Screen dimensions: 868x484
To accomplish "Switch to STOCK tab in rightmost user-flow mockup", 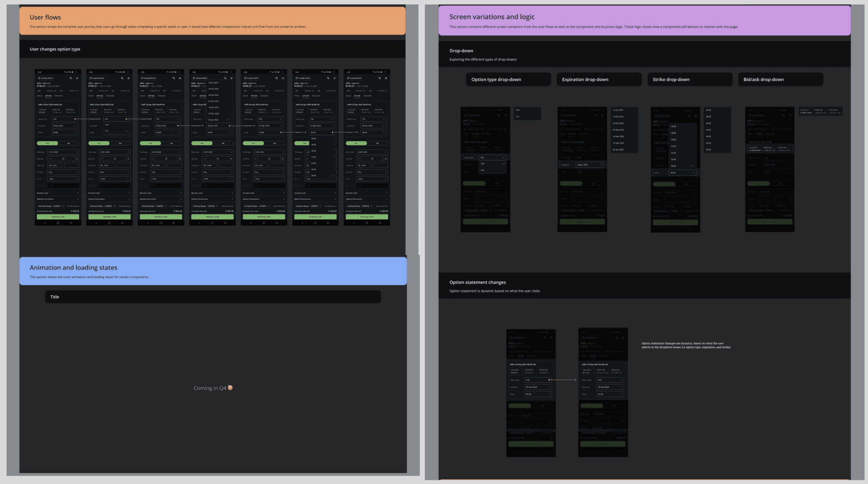I will coord(348,96).
